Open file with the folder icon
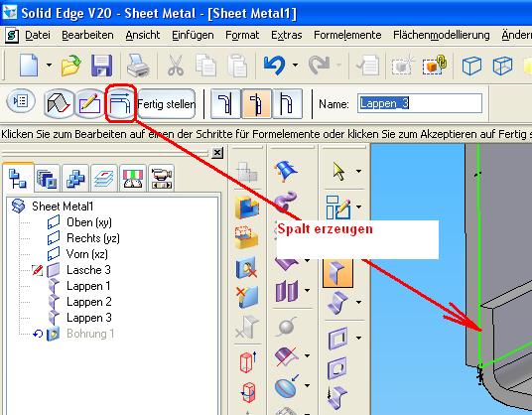 [71, 66]
